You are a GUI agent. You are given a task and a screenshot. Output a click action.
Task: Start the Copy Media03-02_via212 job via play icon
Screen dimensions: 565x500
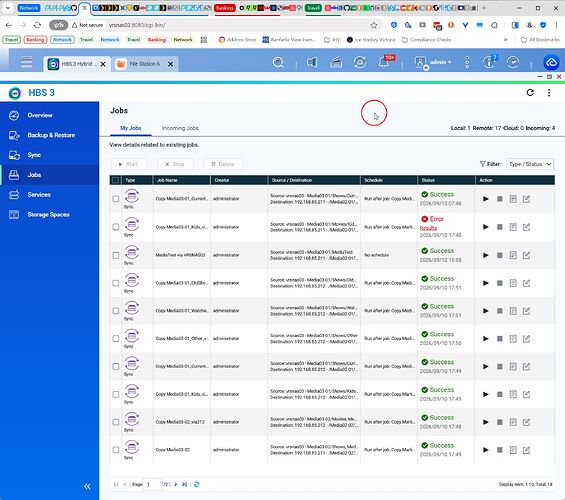pyautogui.click(x=486, y=422)
